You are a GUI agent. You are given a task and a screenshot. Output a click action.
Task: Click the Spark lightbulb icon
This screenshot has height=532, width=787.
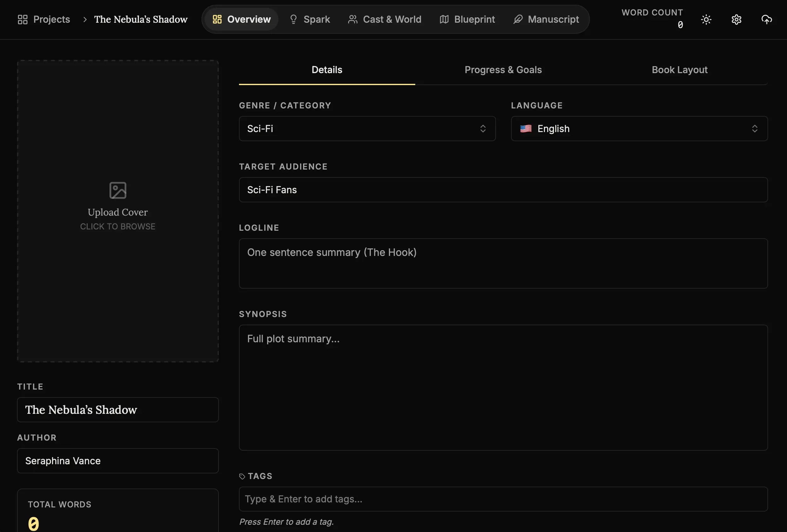coord(293,19)
